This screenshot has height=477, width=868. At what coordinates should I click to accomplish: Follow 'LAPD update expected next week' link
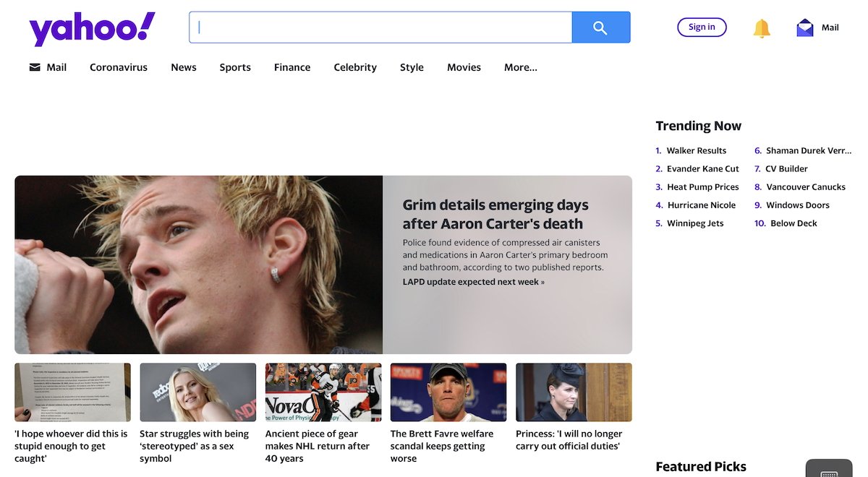[x=474, y=282]
